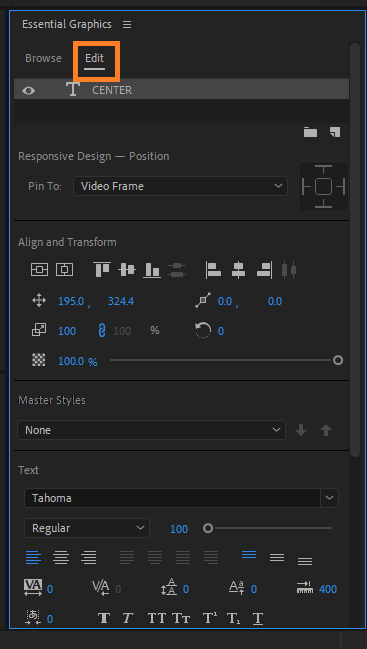Open the Regular font style dropdown
367x649 pixels.
(87, 528)
